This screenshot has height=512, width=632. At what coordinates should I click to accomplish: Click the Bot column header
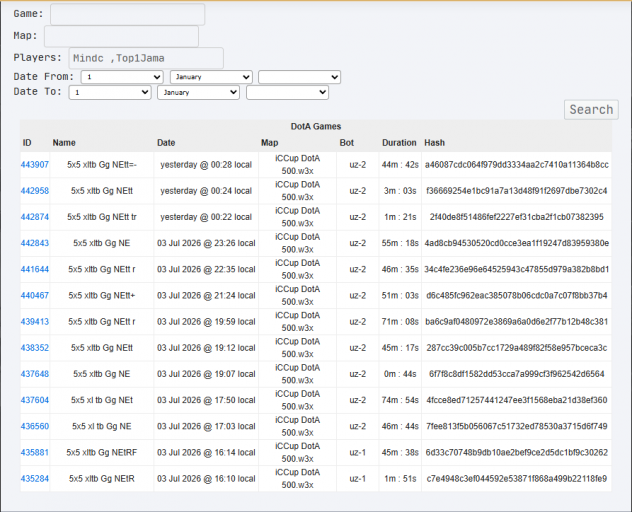[347, 143]
